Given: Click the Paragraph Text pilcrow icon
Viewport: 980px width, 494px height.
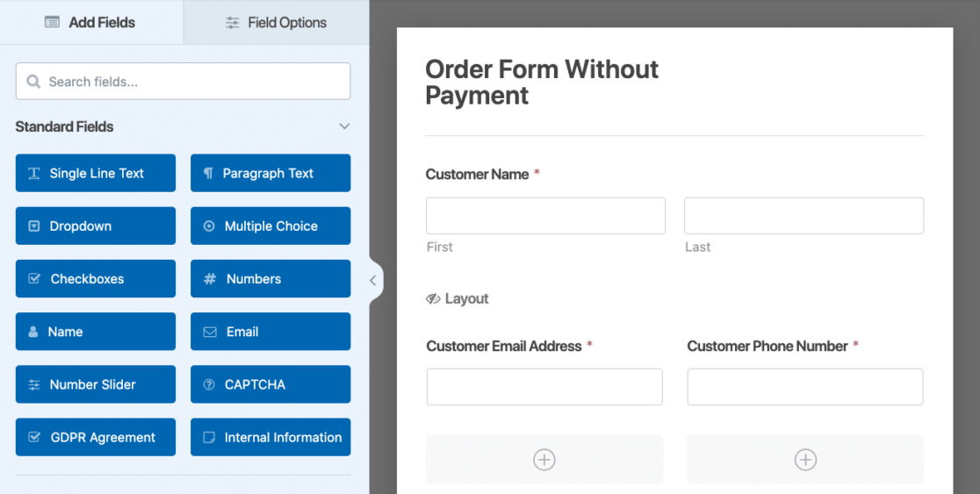Looking at the screenshot, I should point(208,174).
